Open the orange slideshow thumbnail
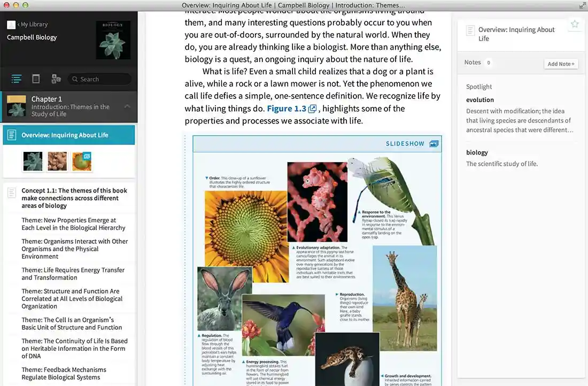 [x=82, y=161]
